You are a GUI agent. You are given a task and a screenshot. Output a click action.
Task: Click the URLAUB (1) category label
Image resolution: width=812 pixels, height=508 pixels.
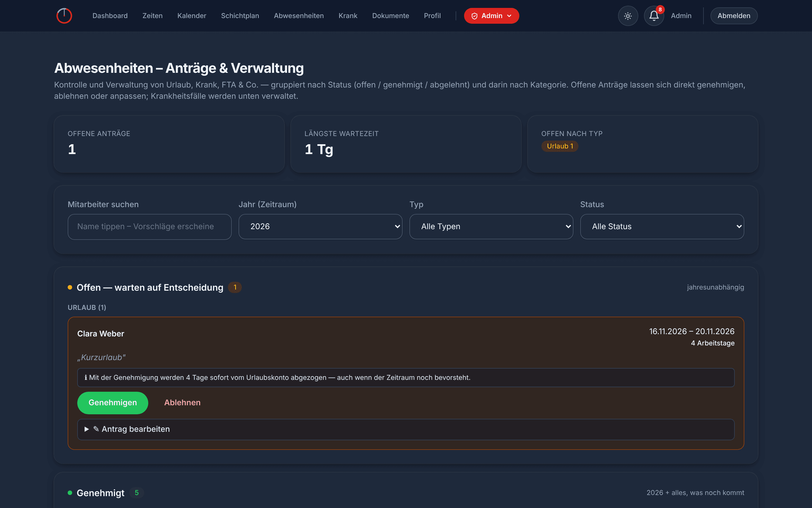(x=87, y=307)
